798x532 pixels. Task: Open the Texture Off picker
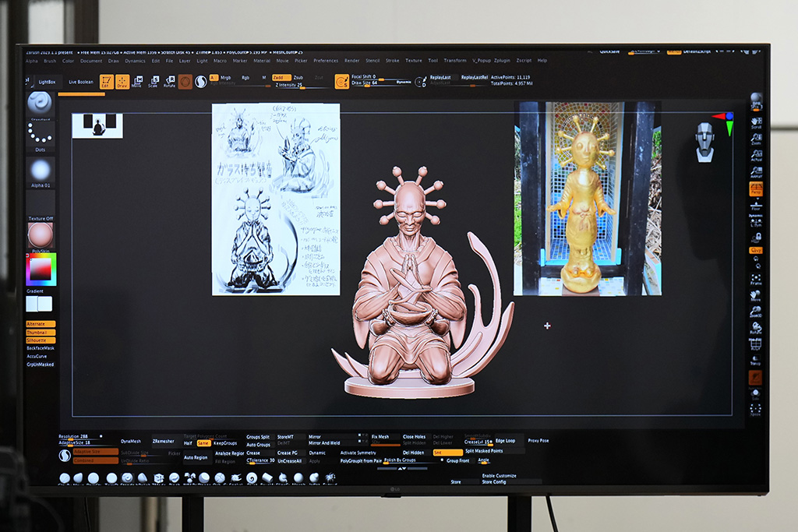click(x=41, y=204)
